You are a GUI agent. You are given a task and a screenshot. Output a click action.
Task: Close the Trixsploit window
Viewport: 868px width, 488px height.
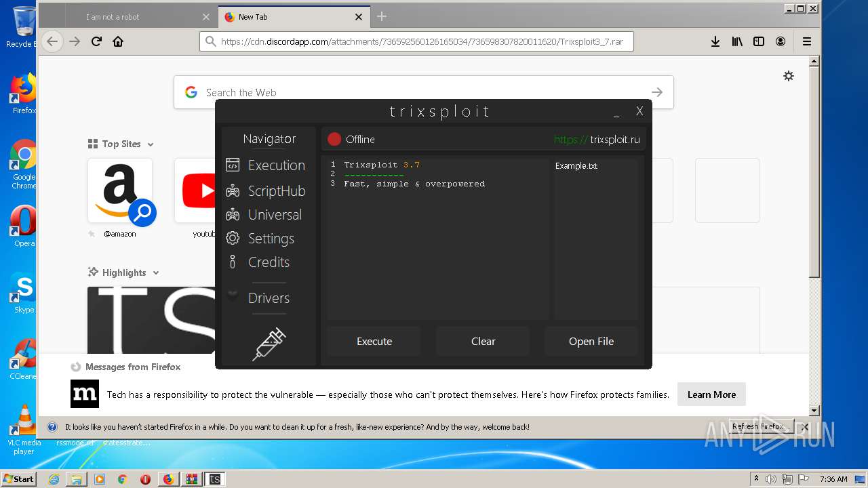639,111
